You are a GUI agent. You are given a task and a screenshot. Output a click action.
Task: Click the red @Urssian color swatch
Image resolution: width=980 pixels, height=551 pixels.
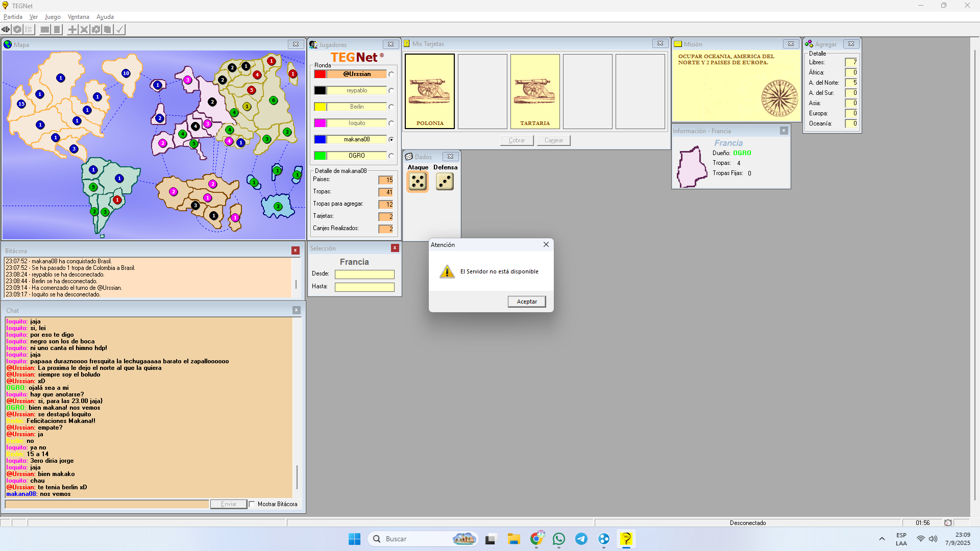(320, 74)
